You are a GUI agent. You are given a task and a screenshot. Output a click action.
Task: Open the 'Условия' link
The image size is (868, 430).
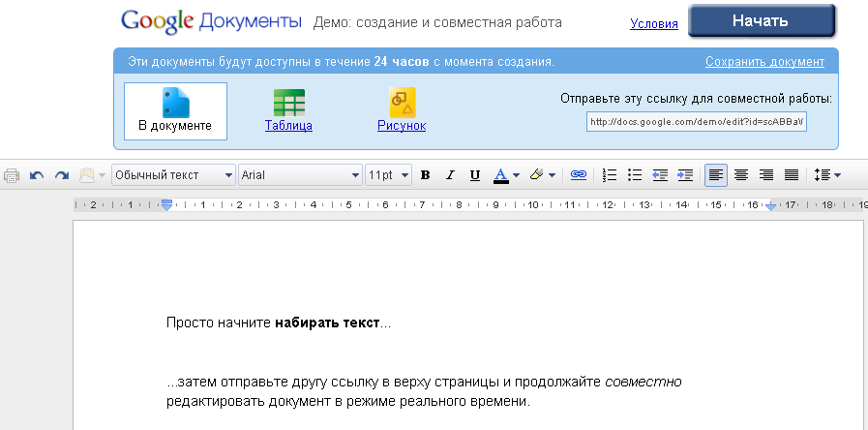click(654, 24)
